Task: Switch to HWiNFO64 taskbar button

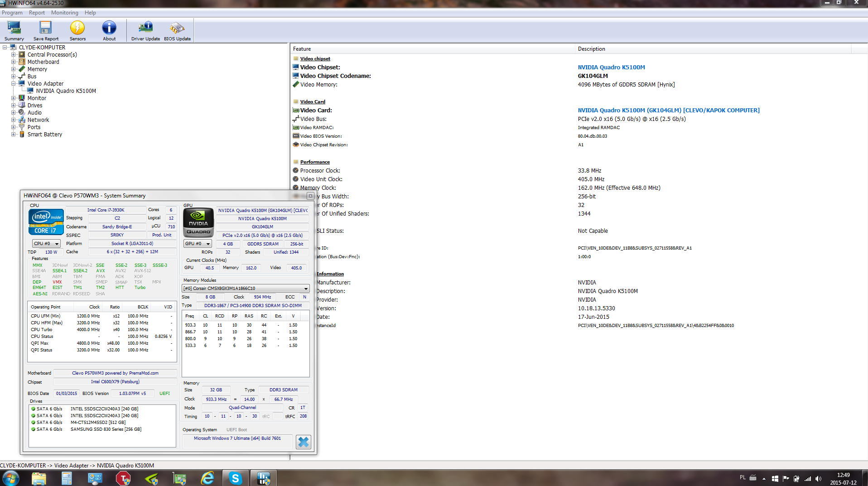Action: (x=264, y=478)
